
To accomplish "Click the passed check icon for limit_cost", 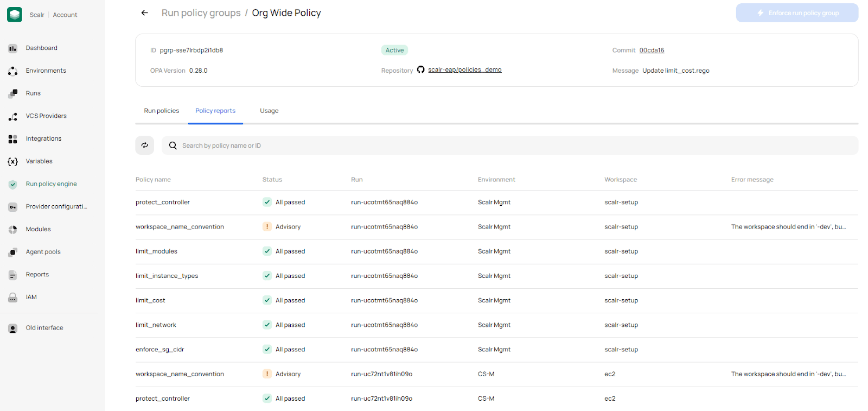I will (267, 300).
